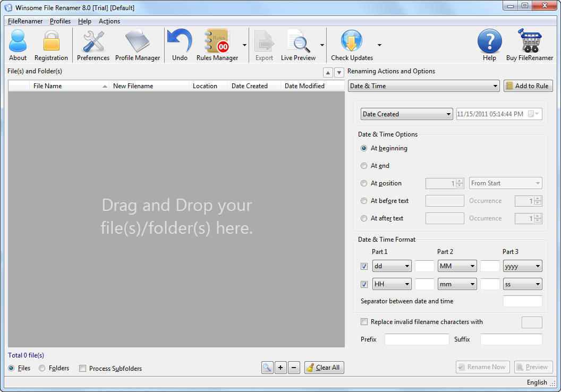Choose At before text option

pos(364,201)
